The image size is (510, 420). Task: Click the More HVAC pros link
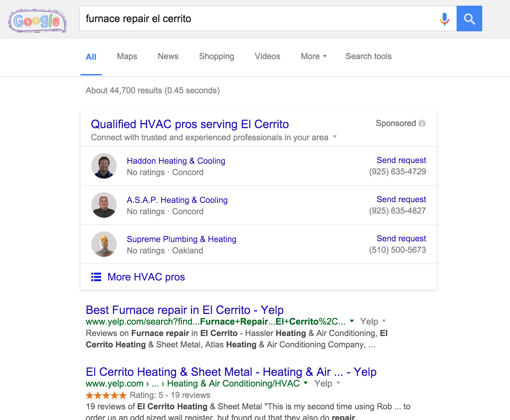pos(146,277)
